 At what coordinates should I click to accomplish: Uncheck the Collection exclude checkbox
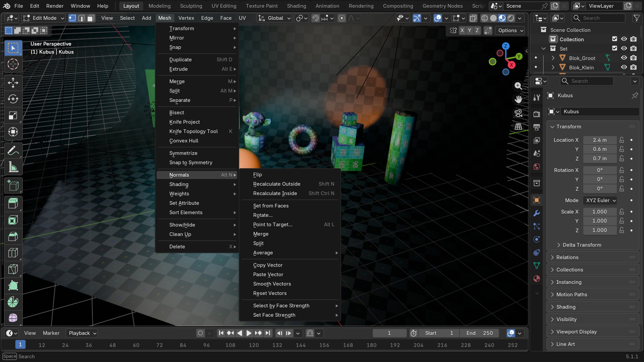point(614,39)
